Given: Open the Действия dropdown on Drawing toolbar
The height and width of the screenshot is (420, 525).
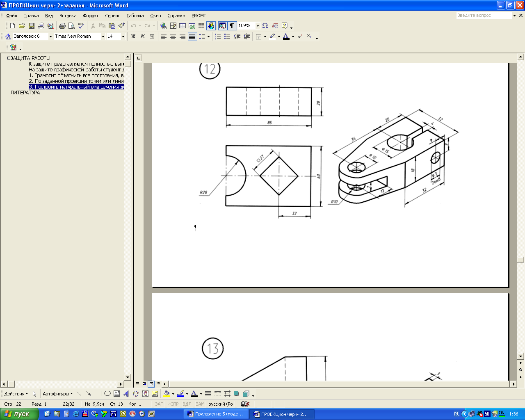Looking at the screenshot, I should 16,394.
